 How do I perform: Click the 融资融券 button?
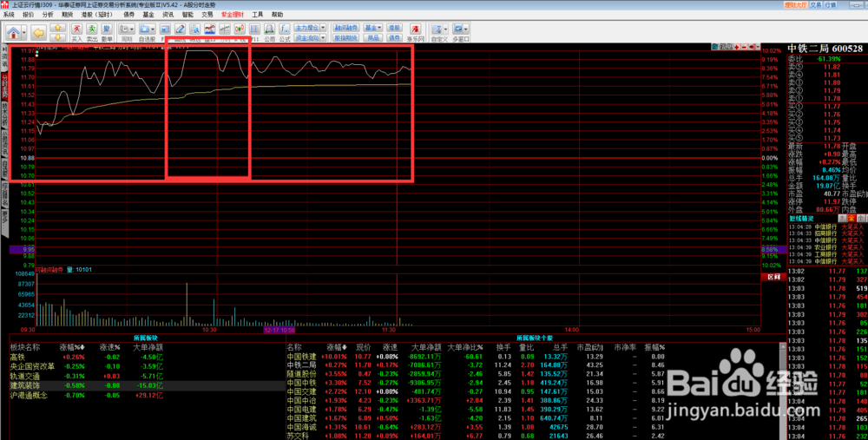pyautogui.click(x=345, y=28)
